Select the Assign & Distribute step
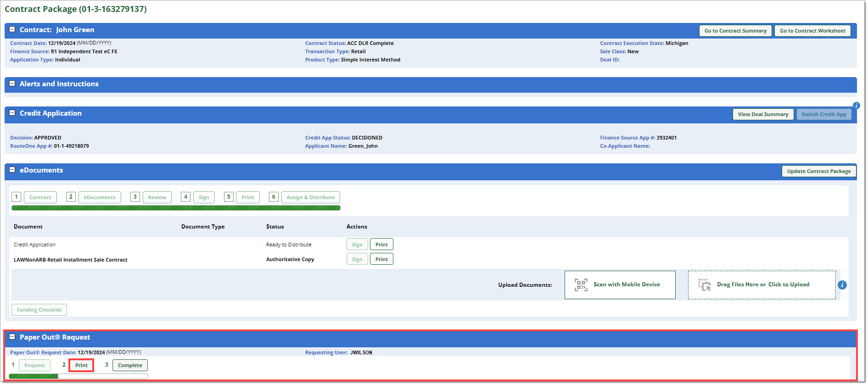Viewport: 868px width, 385px height. pos(311,197)
